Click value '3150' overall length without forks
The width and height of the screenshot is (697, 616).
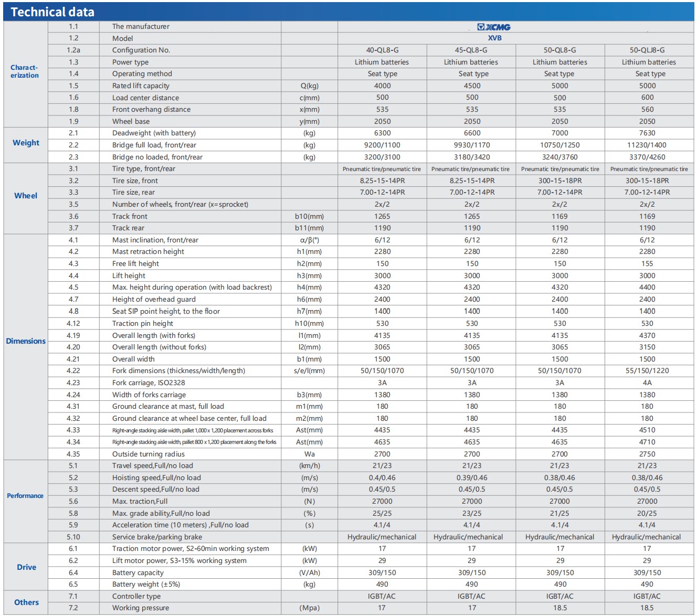647,347
